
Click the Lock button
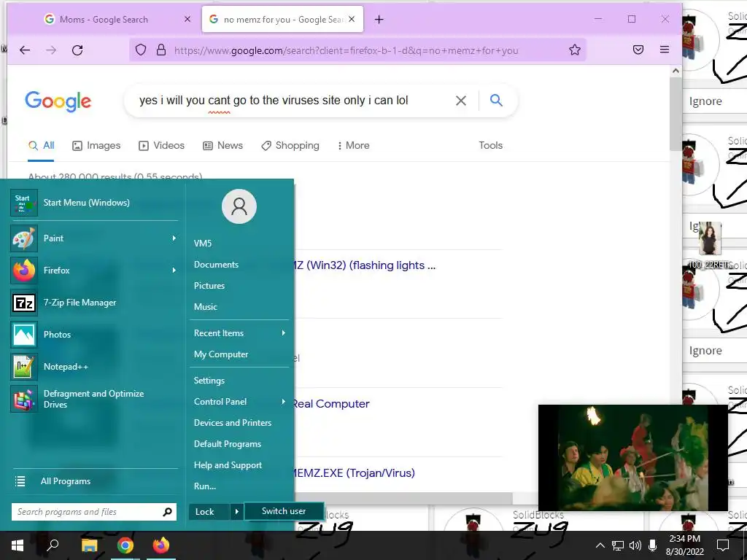coord(209,512)
